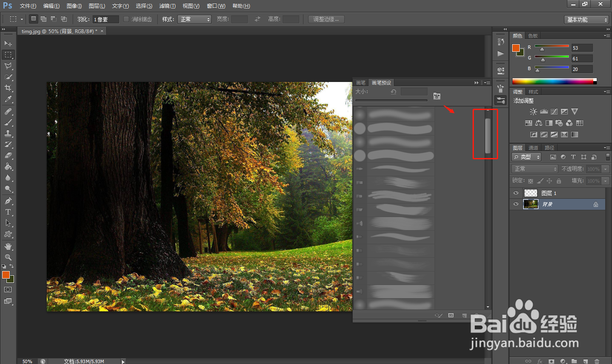Open the 填充 fill dropdown arrow

pyautogui.click(x=606, y=181)
